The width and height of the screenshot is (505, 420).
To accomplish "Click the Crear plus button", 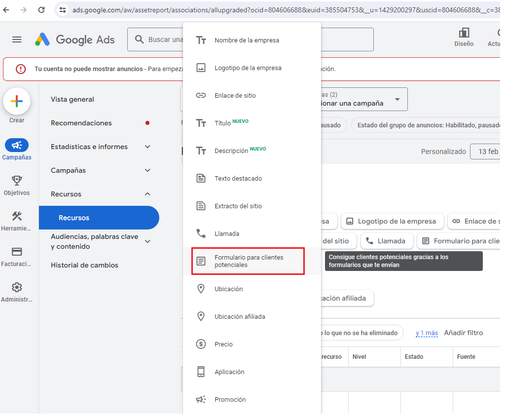I will (x=17, y=101).
